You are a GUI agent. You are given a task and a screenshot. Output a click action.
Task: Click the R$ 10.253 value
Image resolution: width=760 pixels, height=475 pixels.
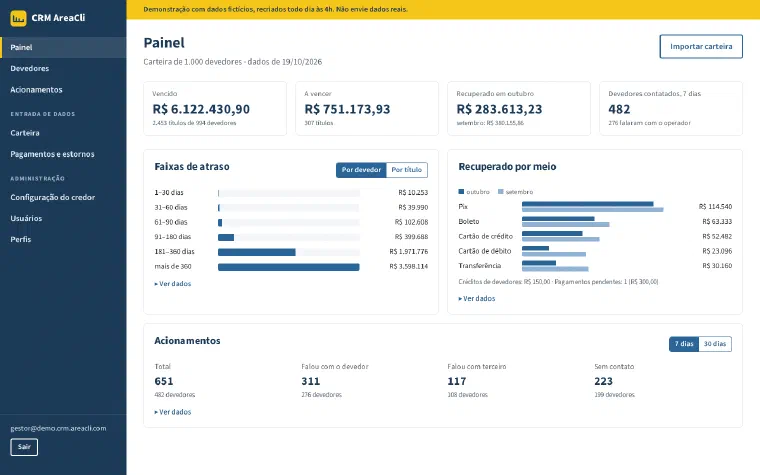pyautogui.click(x=413, y=192)
